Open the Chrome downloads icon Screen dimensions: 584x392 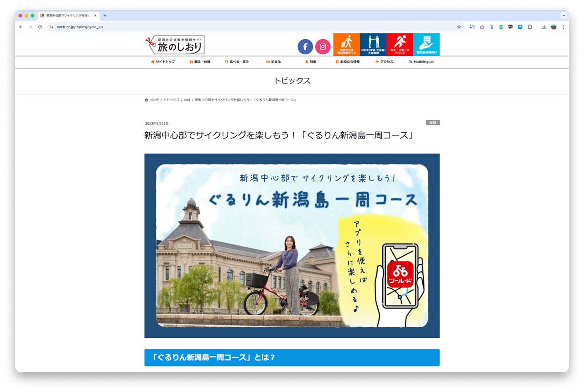[544, 27]
